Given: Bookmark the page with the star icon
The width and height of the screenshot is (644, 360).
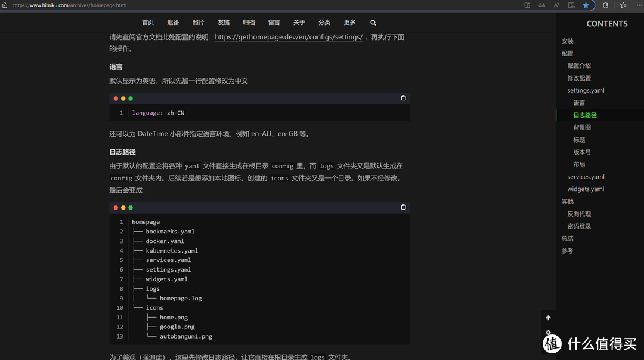Looking at the screenshot, I should pyautogui.click(x=587, y=5).
